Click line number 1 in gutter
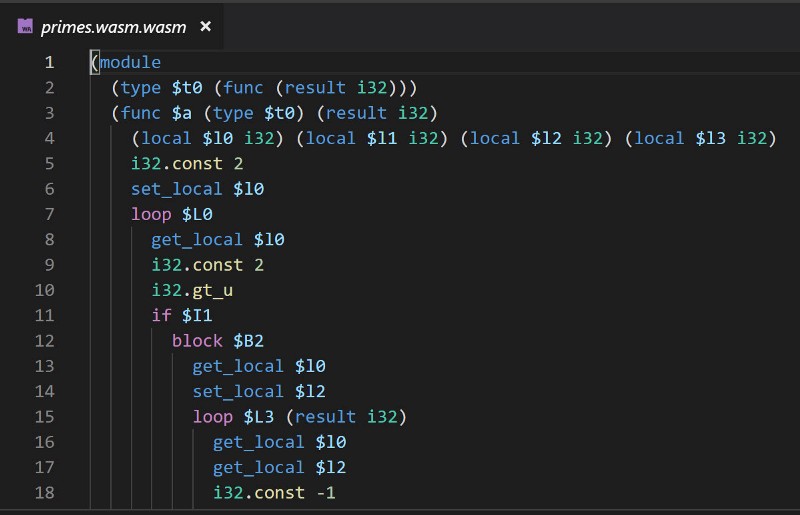Viewport: 800px width, 515px height. 49,62
